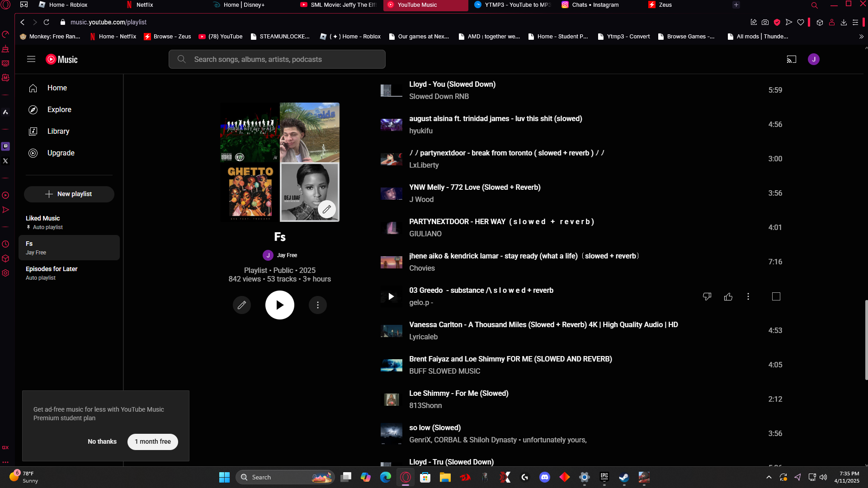Screen dimensions: 868x488
Task: Dismiss the promo with No thanks
Action: click(102, 441)
